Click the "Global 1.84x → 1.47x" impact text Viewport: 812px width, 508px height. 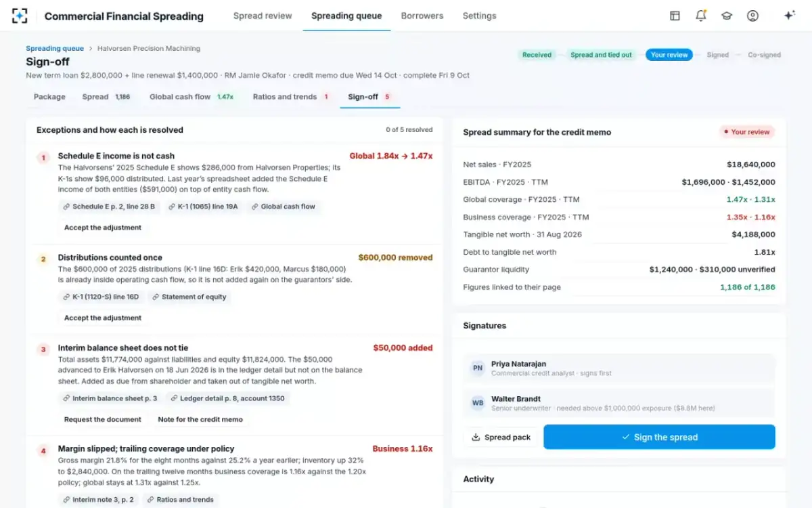391,156
